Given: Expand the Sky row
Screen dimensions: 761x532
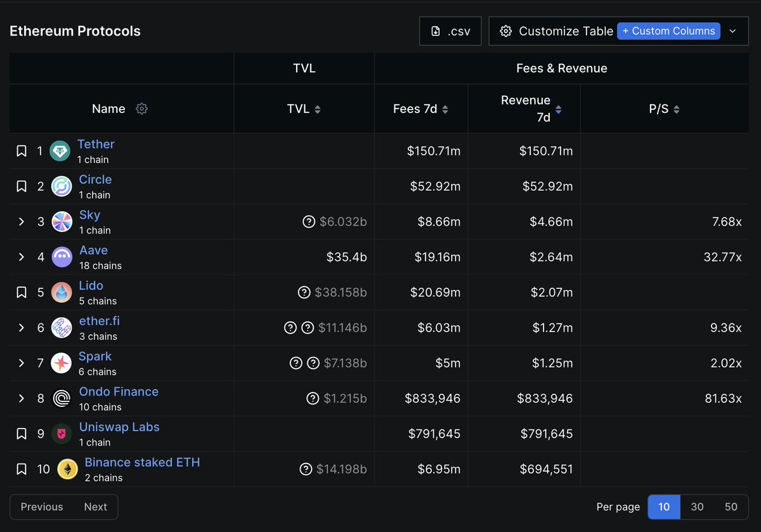Looking at the screenshot, I should [21, 222].
